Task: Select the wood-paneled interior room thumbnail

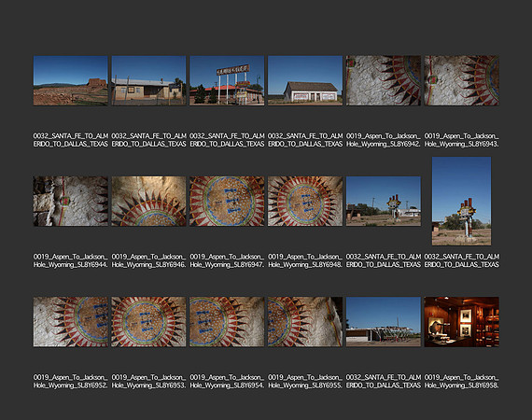Action: pyautogui.click(x=461, y=322)
